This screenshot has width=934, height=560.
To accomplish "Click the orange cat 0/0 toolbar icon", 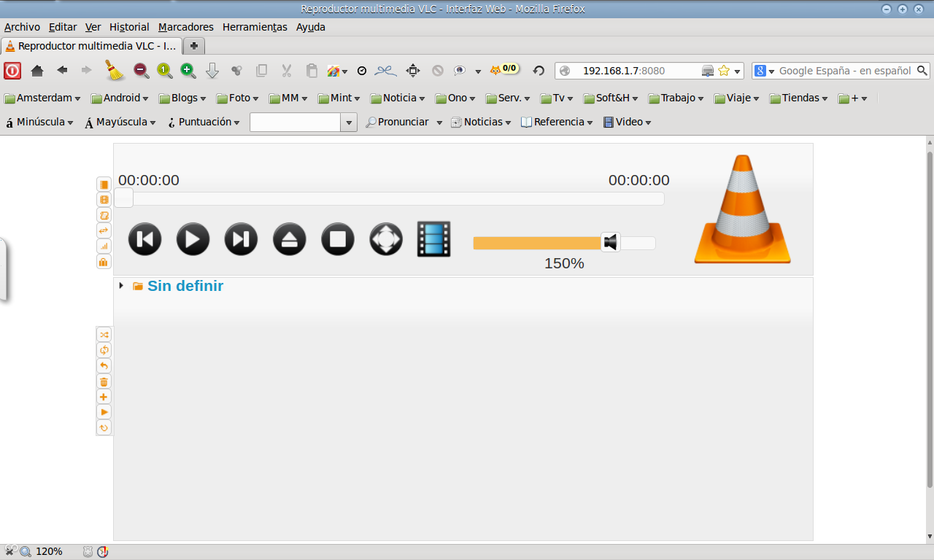I will tap(503, 69).
